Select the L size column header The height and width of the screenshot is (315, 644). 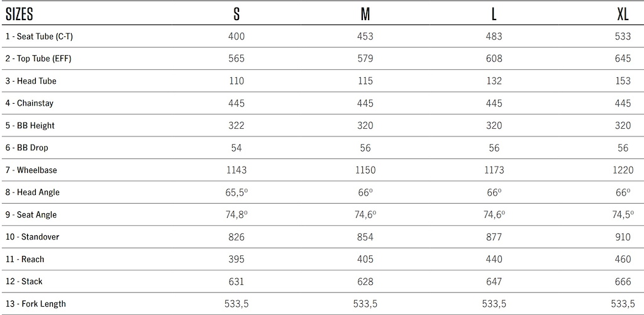494,15
